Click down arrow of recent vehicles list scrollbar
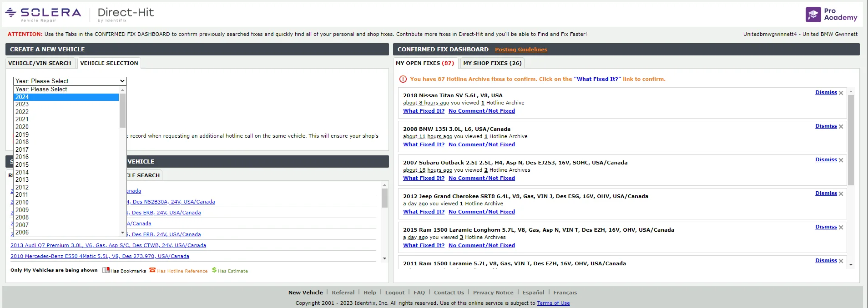868x308 pixels. [384, 258]
